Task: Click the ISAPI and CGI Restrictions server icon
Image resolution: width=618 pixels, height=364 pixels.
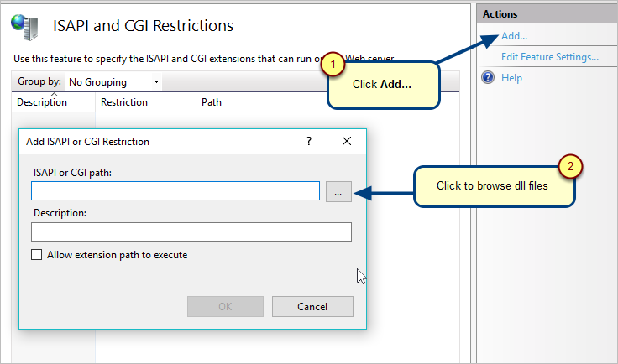Action: click(x=25, y=27)
